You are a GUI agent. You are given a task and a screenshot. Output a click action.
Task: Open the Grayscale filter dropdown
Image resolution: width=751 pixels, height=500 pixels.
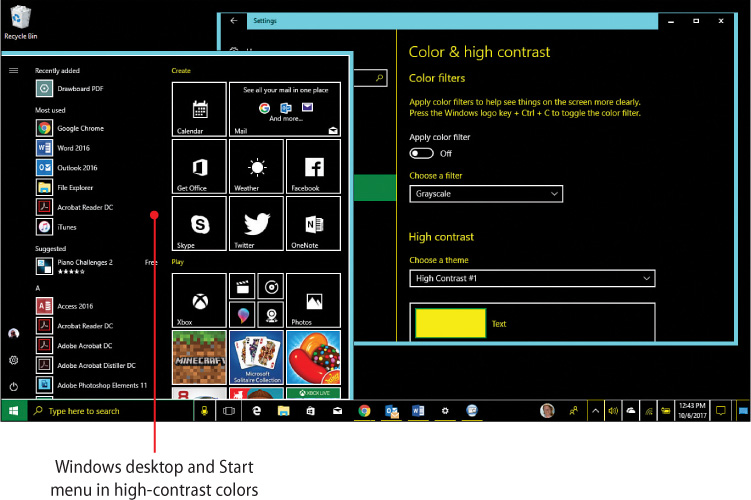(x=486, y=194)
